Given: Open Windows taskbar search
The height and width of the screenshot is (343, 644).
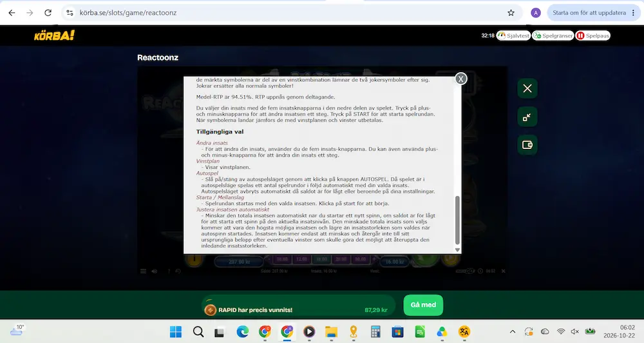Looking at the screenshot, I should tap(198, 331).
